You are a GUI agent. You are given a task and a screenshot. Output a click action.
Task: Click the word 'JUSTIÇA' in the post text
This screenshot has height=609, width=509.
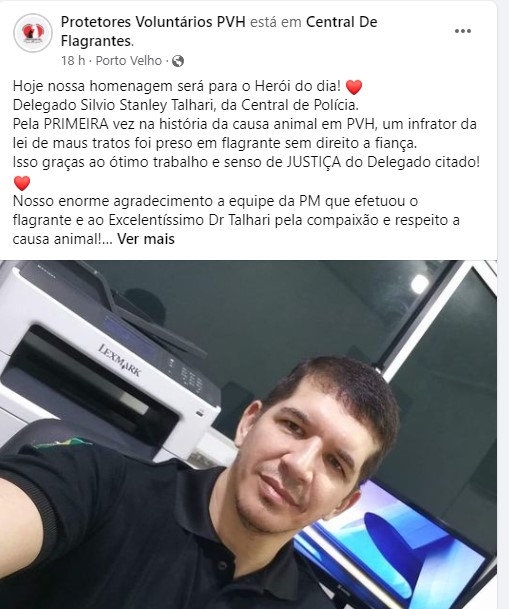(x=314, y=162)
